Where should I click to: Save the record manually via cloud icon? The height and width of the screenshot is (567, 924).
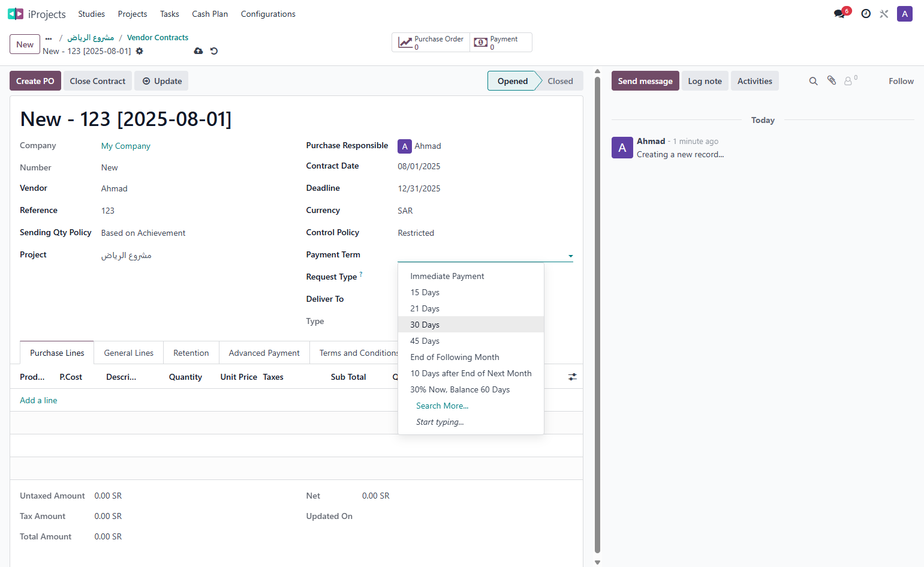198,51
